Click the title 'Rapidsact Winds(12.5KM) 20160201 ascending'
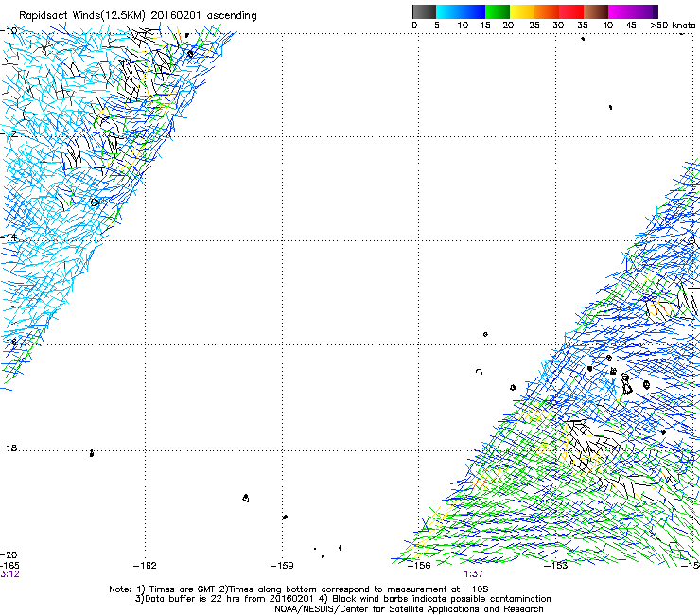 click(138, 16)
